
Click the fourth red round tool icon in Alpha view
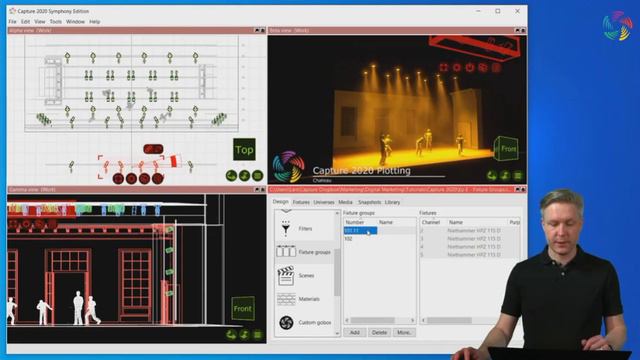(x=158, y=178)
